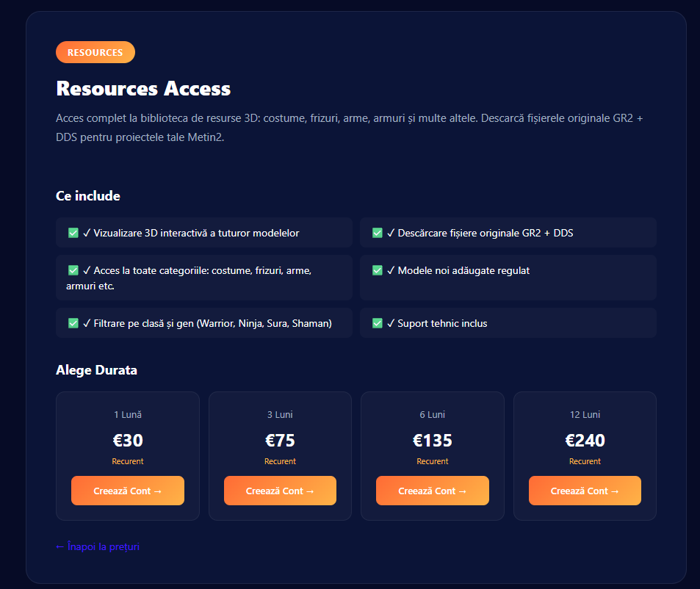Click the Recurent label under €240
Viewport: 700px width, 589px height.
(585, 461)
